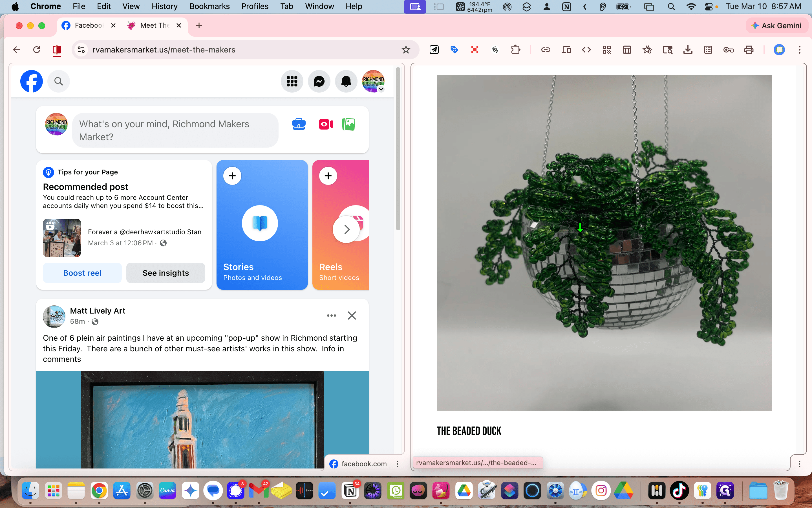
Task: Click the address bar URL
Action: (164, 50)
